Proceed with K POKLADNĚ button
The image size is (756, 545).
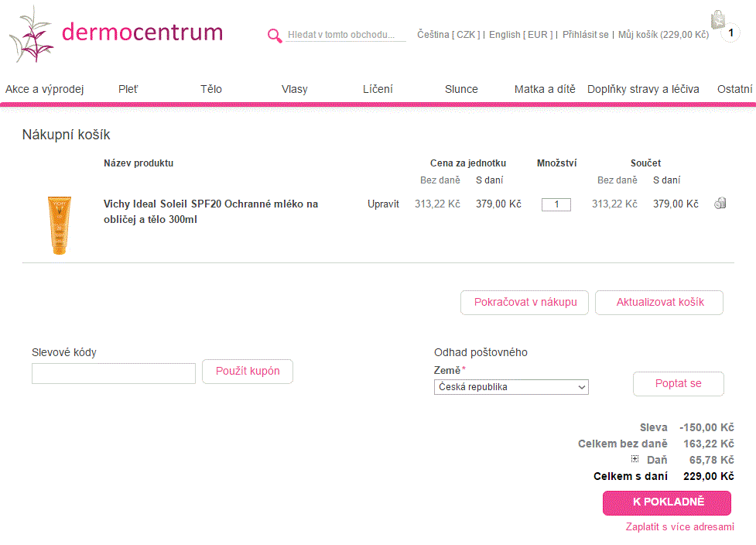pos(667,503)
